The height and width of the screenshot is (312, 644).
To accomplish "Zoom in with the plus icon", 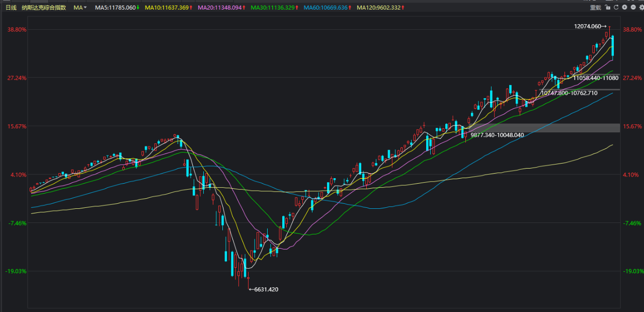I will click(x=624, y=8).
